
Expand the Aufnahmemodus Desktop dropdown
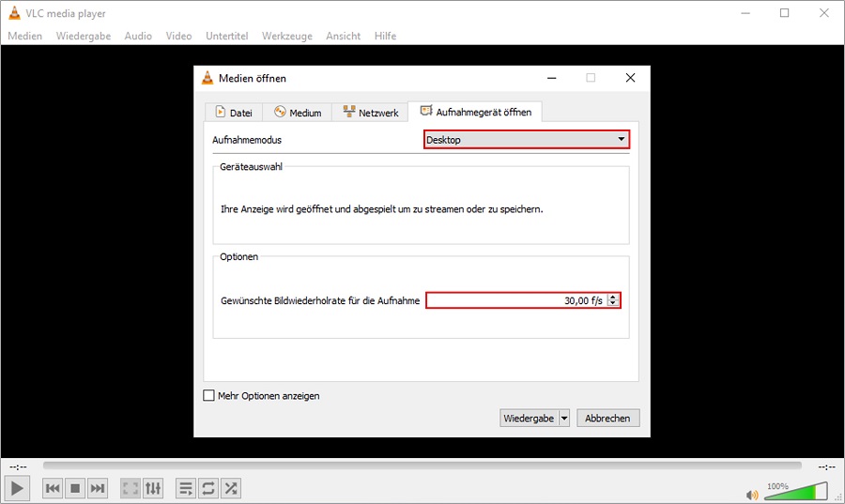click(x=527, y=140)
